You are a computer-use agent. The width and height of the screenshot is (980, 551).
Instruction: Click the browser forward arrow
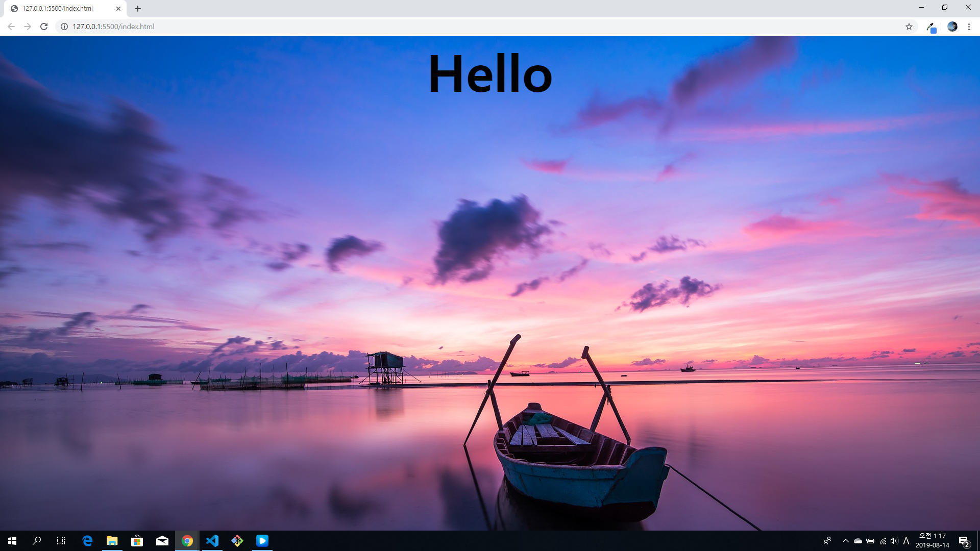[28, 27]
